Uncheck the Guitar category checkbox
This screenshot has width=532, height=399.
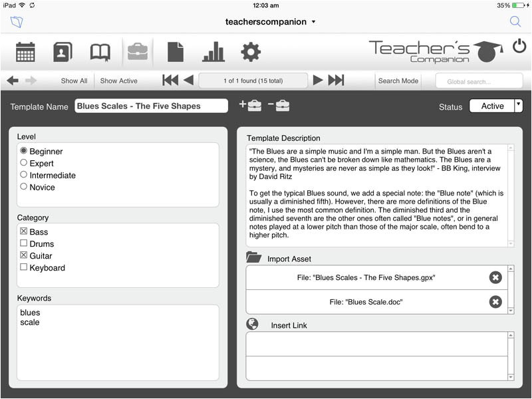point(23,255)
